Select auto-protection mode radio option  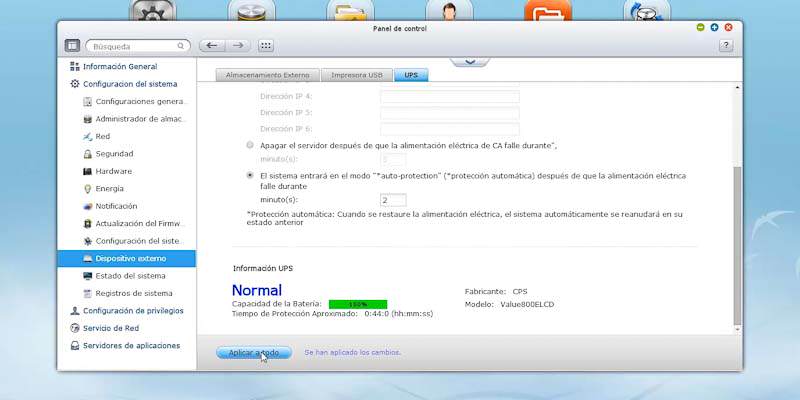pos(250,175)
